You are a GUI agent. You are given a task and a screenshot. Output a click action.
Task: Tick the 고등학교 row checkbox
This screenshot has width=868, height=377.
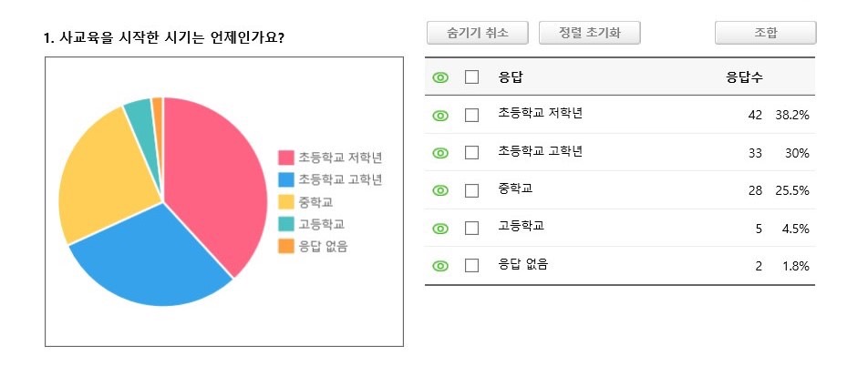point(471,228)
